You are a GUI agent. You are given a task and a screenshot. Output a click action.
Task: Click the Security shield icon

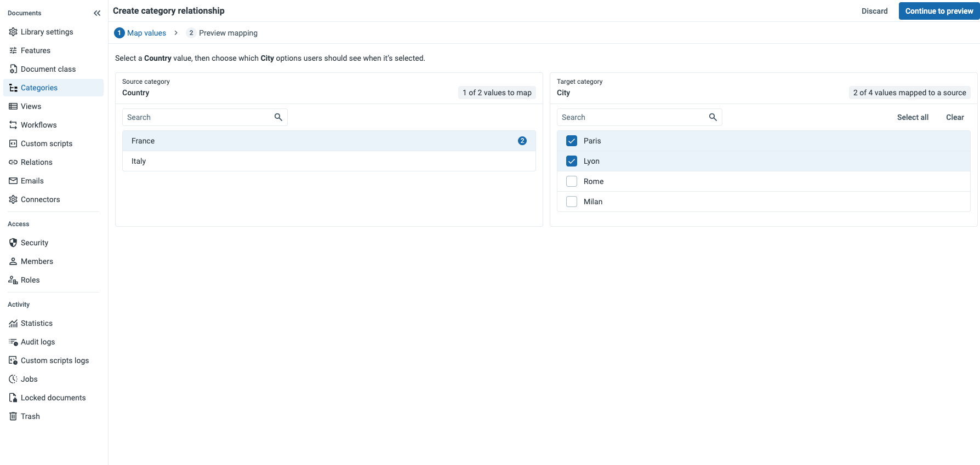13,243
